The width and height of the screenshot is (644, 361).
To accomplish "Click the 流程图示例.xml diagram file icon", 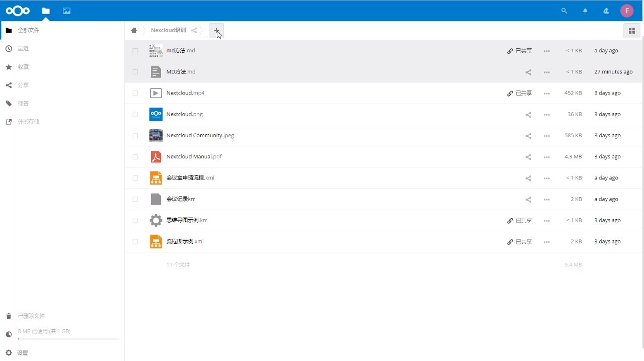I will (156, 242).
